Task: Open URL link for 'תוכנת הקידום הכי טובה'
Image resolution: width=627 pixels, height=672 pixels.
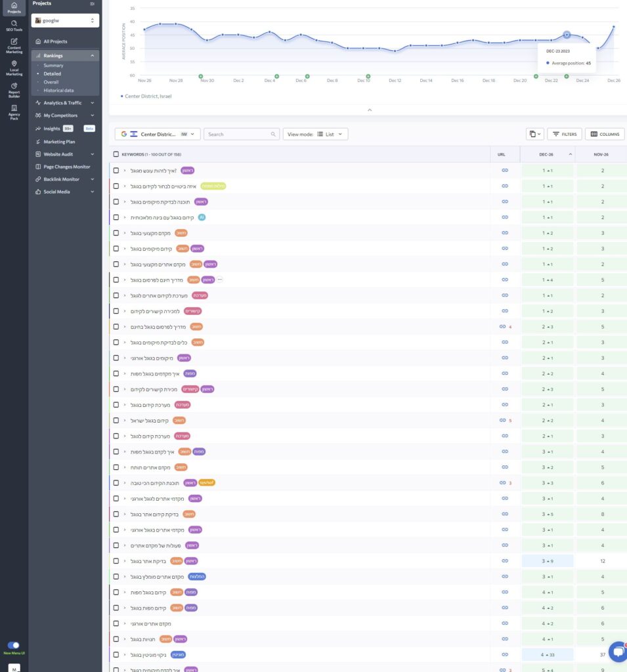Action: [x=503, y=482]
